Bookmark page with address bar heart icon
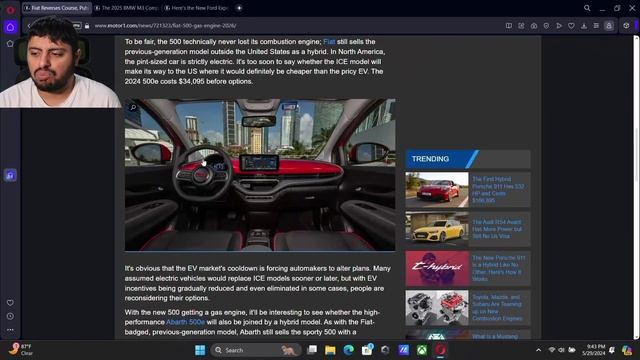The width and height of the screenshot is (640, 360). [x=571, y=26]
